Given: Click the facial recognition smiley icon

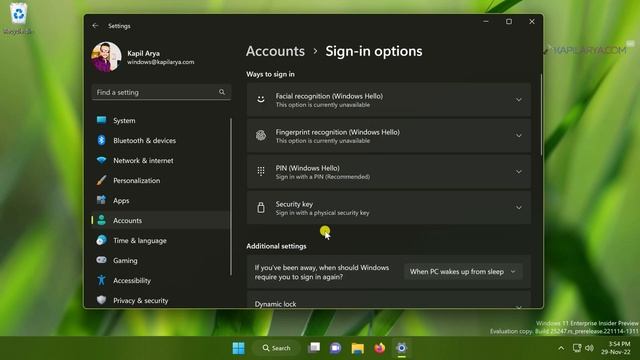Looking at the screenshot, I should click(261, 99).
